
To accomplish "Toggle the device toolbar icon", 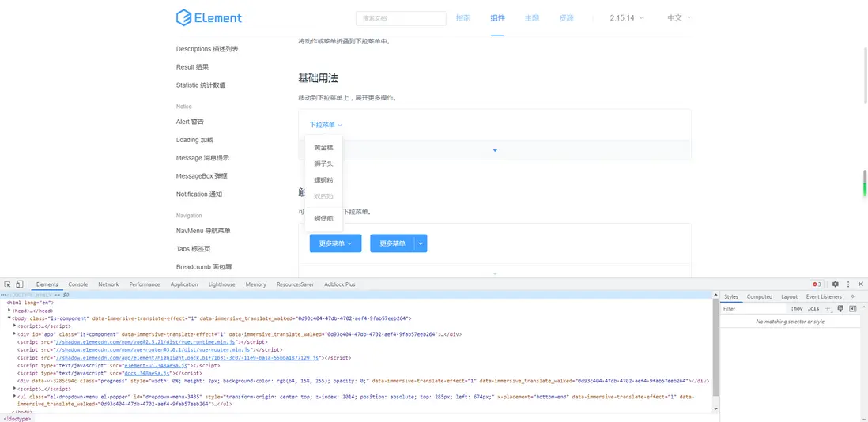I will pos(20,284).
